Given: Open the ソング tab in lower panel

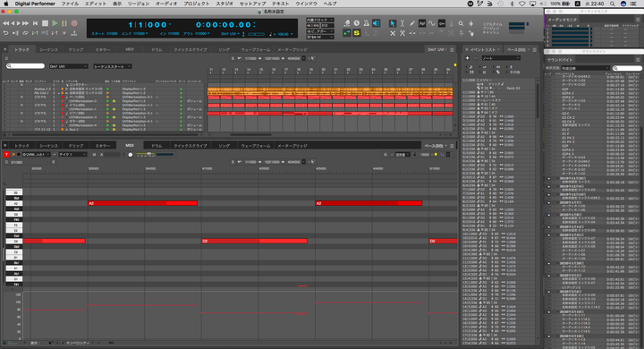Looking at the screenshot, I should (224, 146).
